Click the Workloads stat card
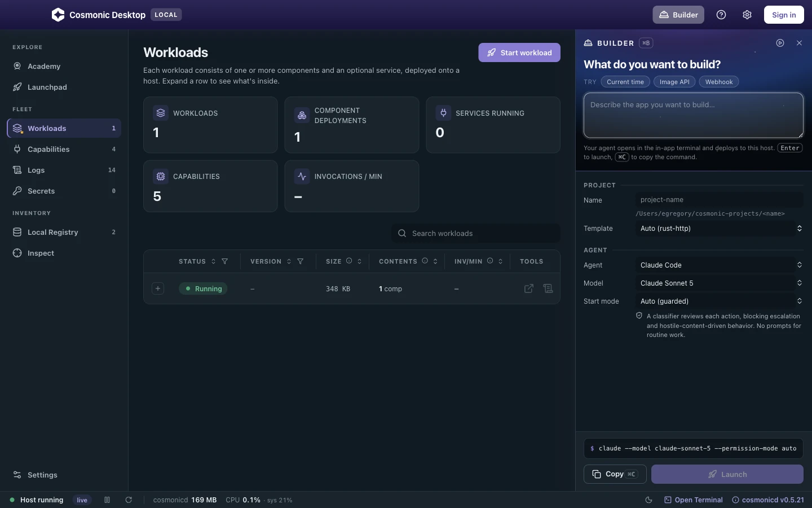This screenshot has width=812, height=508. pos(210,125)
